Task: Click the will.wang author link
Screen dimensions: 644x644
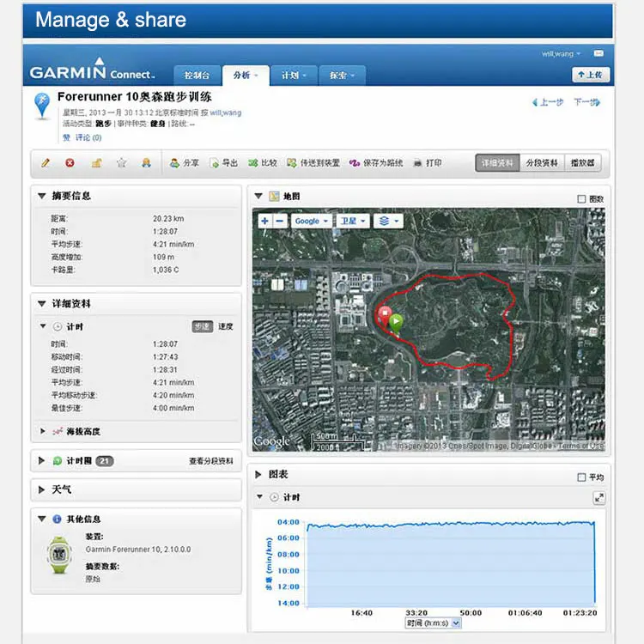Action: click(x=226, y=112)
